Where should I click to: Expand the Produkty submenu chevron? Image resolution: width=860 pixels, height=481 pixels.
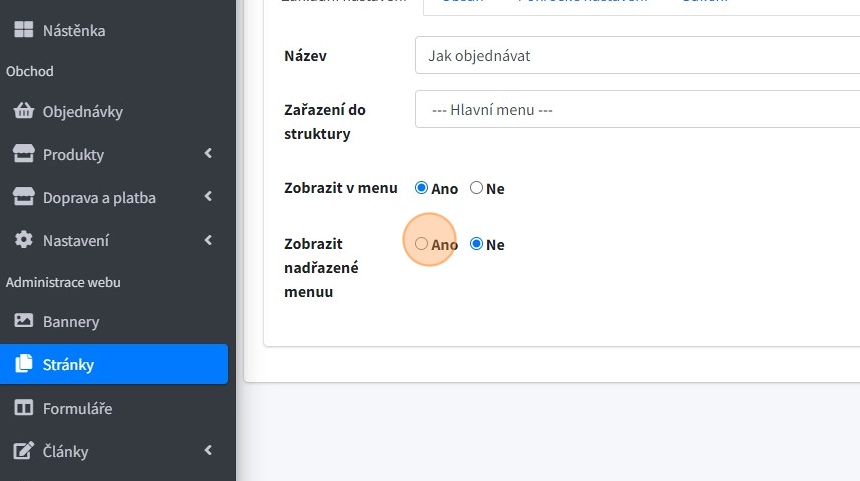[x=208, y=154]
